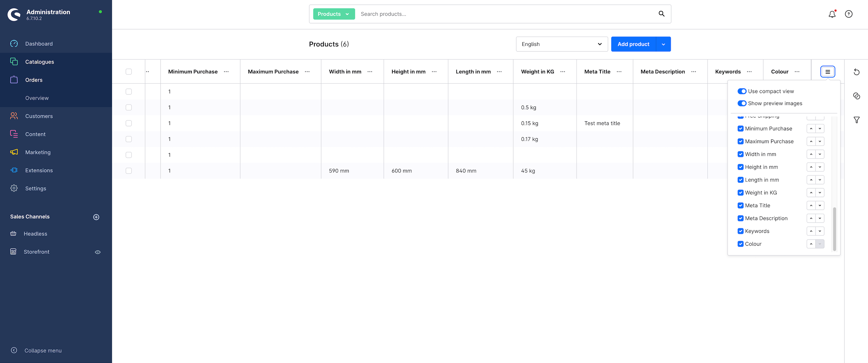Click the Shopware logo in the sidebar
The width and height of the screenshot is (868, 363).
coord(14,15)
